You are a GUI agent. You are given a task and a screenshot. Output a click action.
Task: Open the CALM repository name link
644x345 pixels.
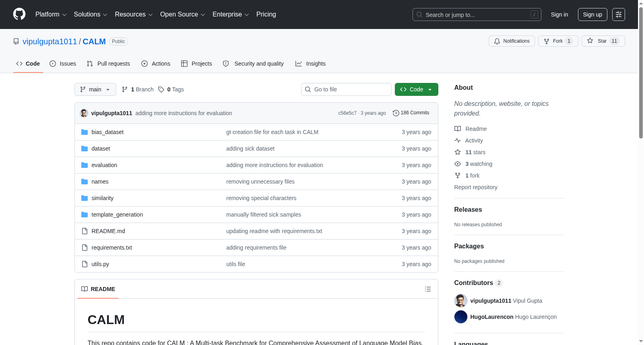pos(94,41)
